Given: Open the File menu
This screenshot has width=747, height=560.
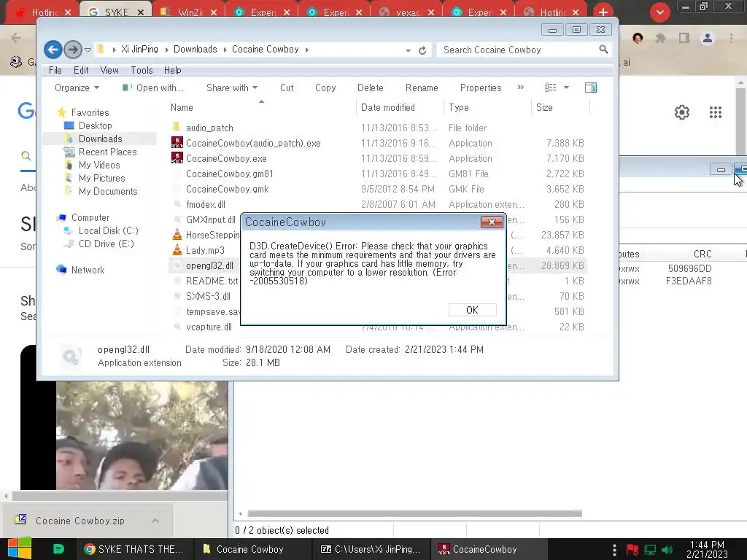Looking at the screenshot, I should [x=55, y=70].
